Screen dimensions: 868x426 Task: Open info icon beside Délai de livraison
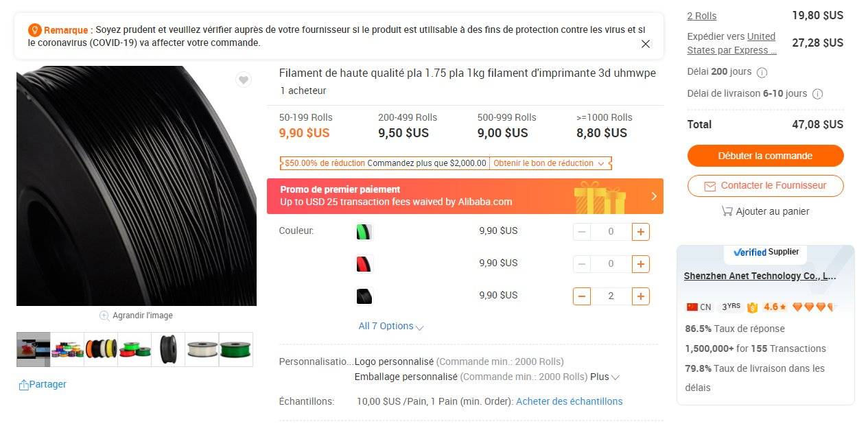[x=817, y=94]
